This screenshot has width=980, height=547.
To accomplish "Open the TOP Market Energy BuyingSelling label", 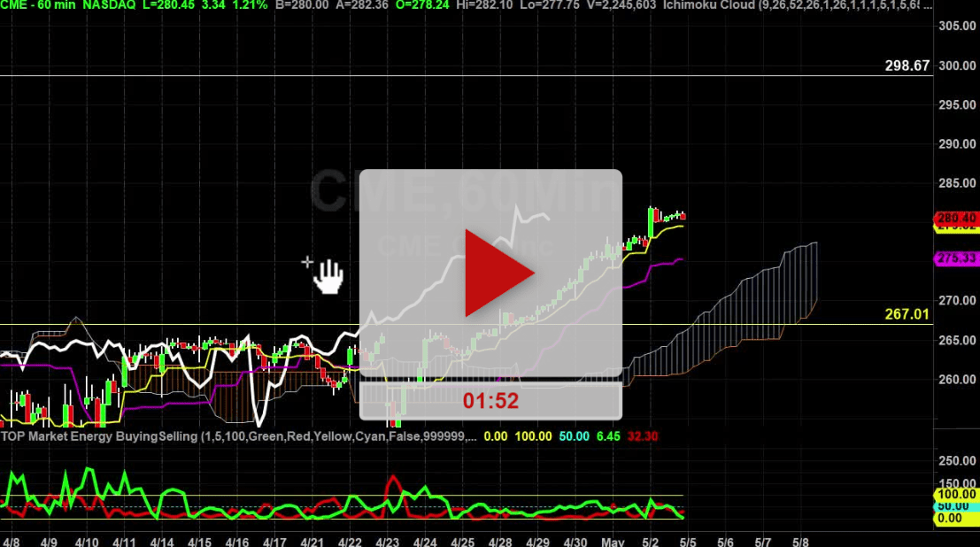I will [238, 436].
